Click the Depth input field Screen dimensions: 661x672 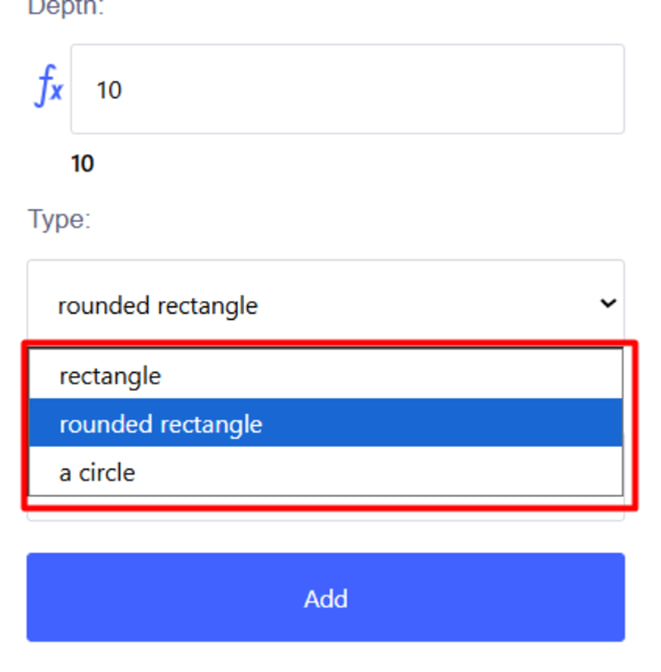click(x=347, y=89)
